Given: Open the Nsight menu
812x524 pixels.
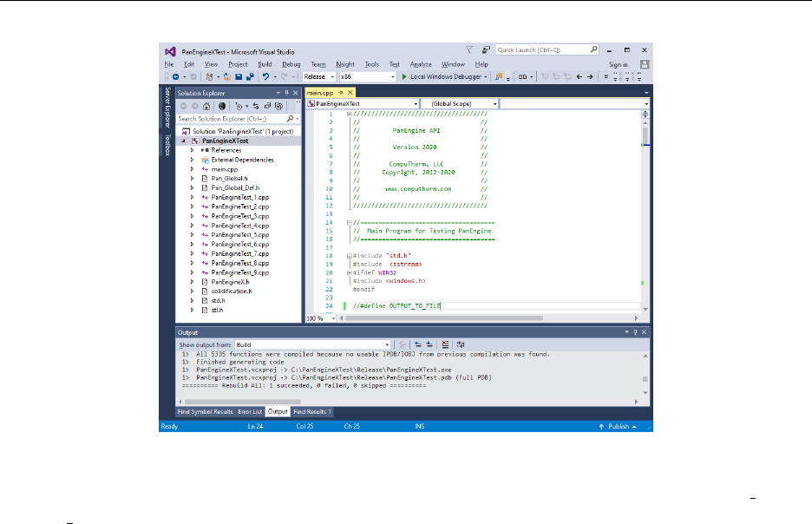Looking at the screenshot, I should [345, 64].
